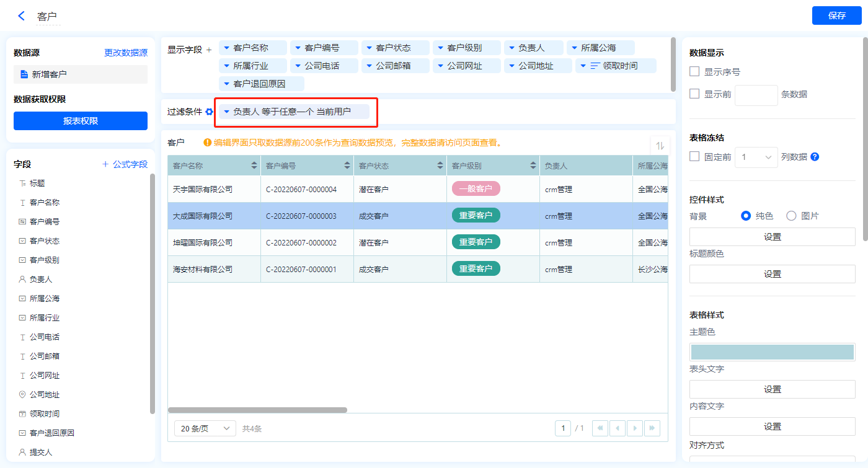Click the sort toggle icon above table
The image size is (868, 468).
click(x=660, y=146)
